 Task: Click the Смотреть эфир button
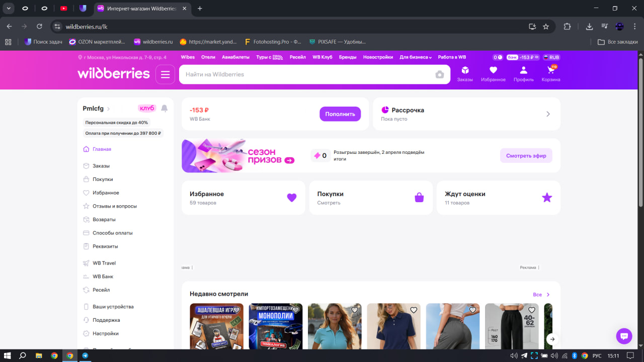[x=526, y=156]
